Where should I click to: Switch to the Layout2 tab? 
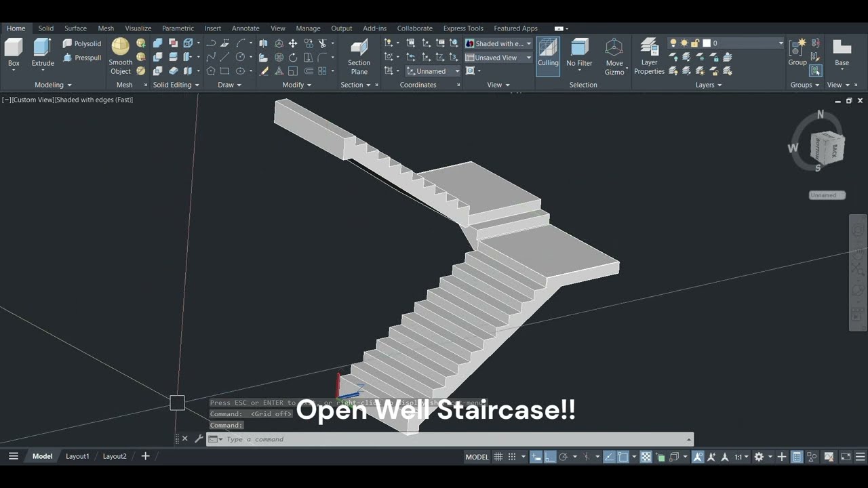(115, 456)
